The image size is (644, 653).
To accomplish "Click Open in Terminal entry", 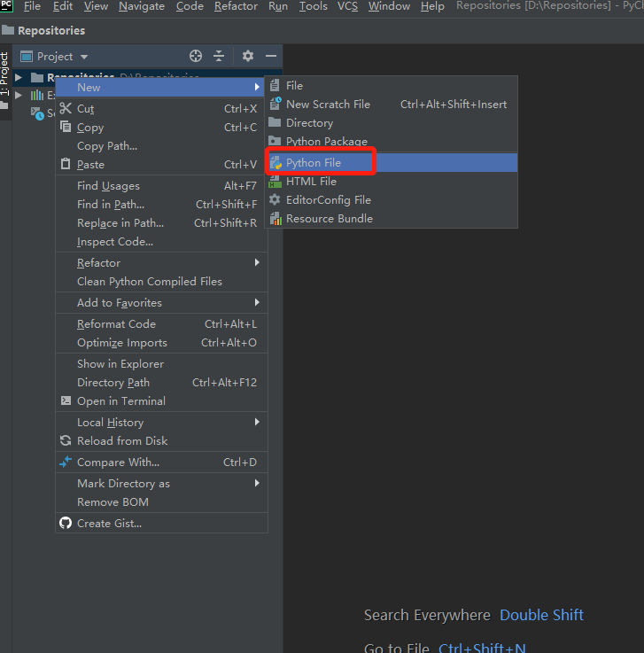I will 120,401.
